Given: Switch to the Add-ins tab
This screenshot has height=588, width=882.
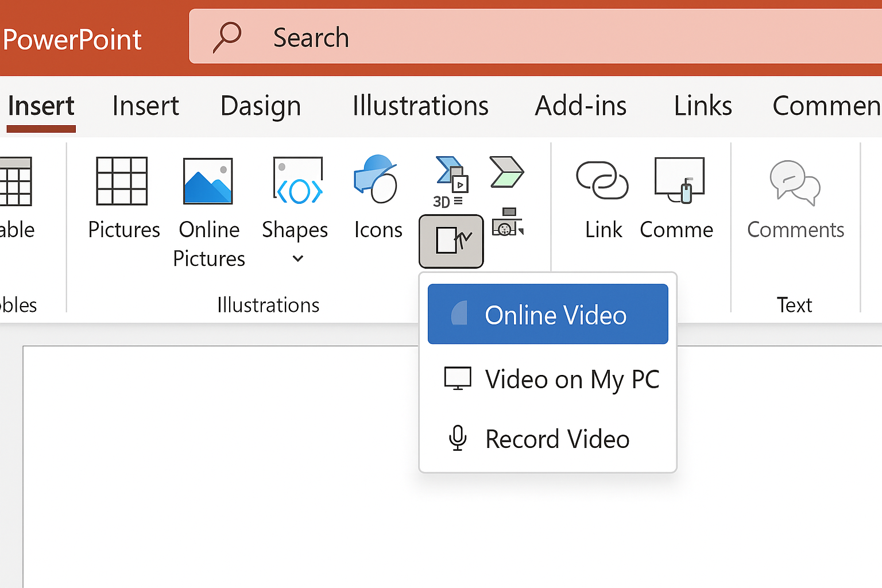Looking at the screenshot, I should (581, 106).
